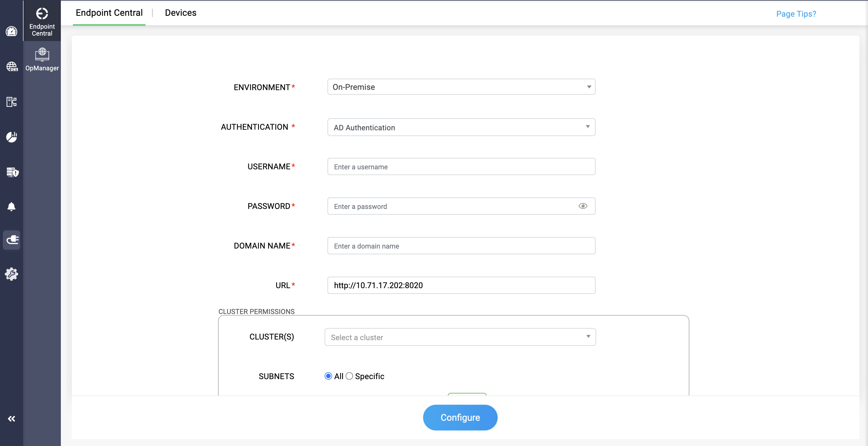Open the settings gear wrench icon
Viewport: 868px width, 446px height.
point(11,274)
